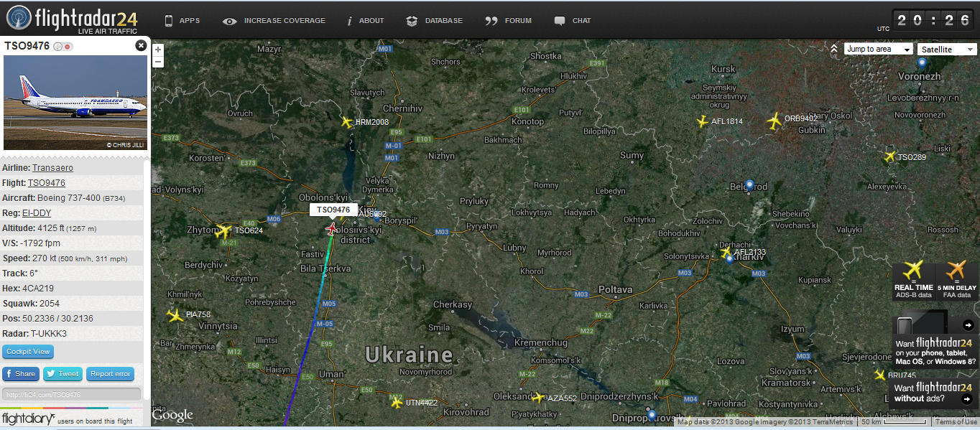Collapse the map controls with double chevron
The image size is (980, 430).
click(x=833, y=49)
